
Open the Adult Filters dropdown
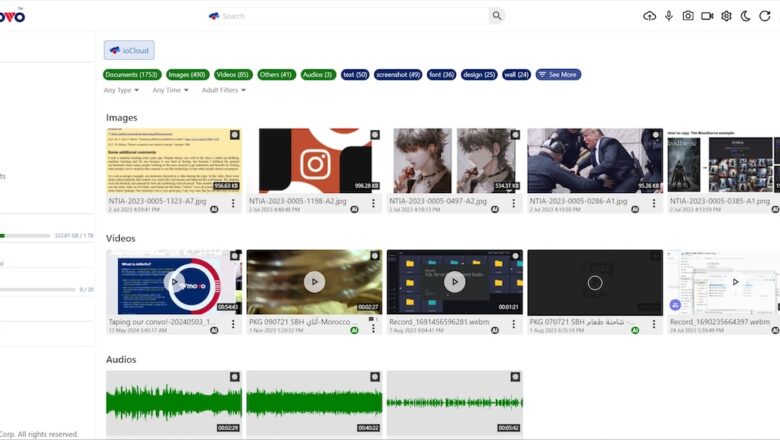click(x=224, y=90)
